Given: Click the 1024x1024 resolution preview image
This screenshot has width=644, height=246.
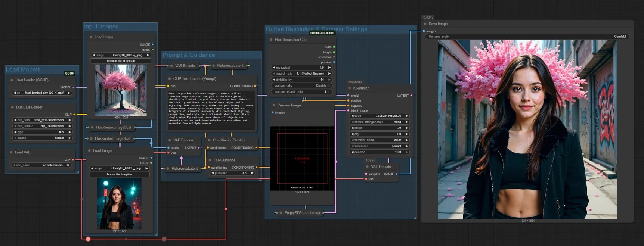Looking at the screenshot, I should 302,158.
